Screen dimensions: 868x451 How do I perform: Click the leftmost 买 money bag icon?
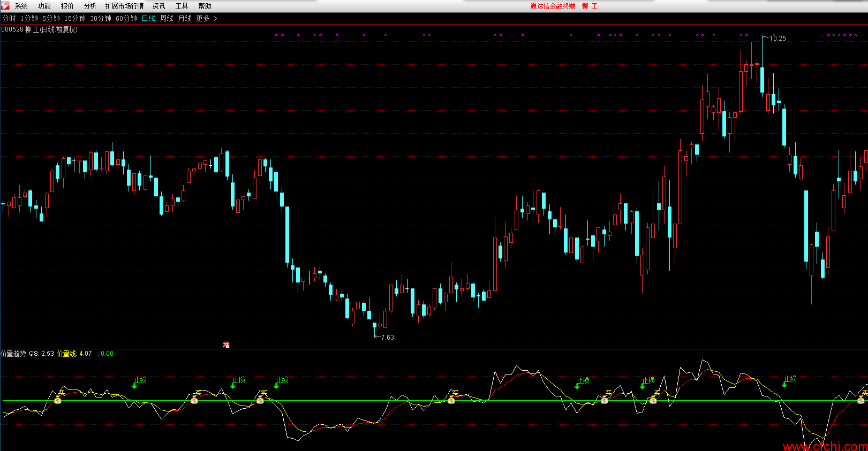click(58, 400)
